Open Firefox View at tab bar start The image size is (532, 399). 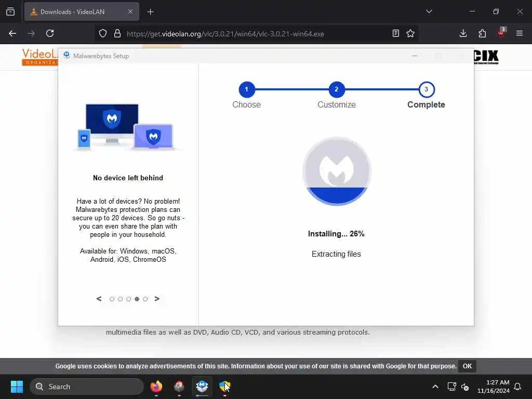pyautogui.click(x=10, y=11)
